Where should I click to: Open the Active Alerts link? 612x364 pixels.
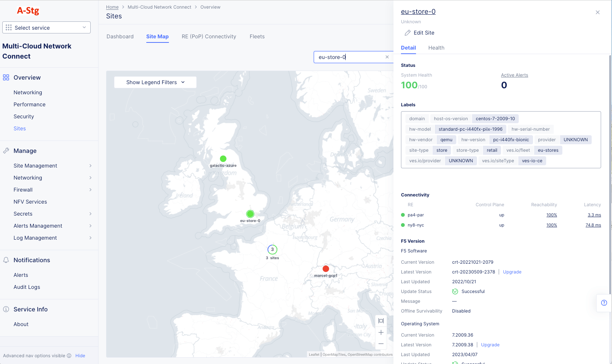click(514, 75)
